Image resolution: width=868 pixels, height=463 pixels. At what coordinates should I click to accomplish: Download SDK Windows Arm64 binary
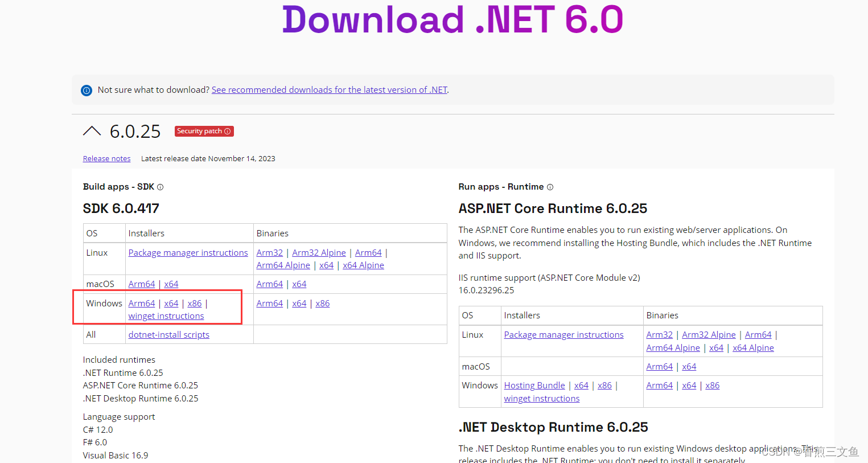(270, 304)
